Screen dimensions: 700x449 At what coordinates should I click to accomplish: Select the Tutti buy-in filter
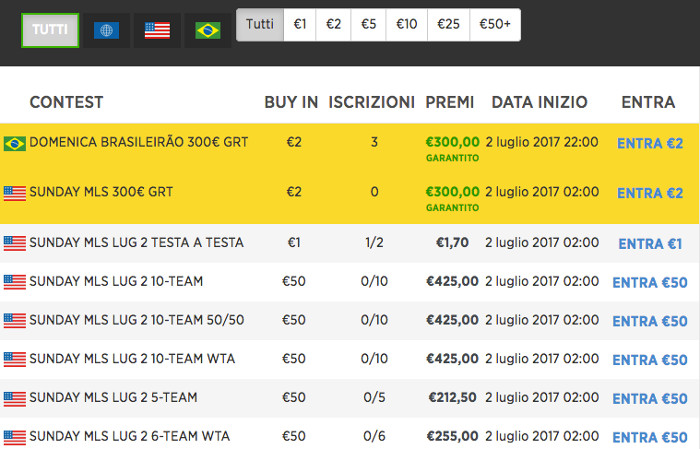tap(260, 25)
